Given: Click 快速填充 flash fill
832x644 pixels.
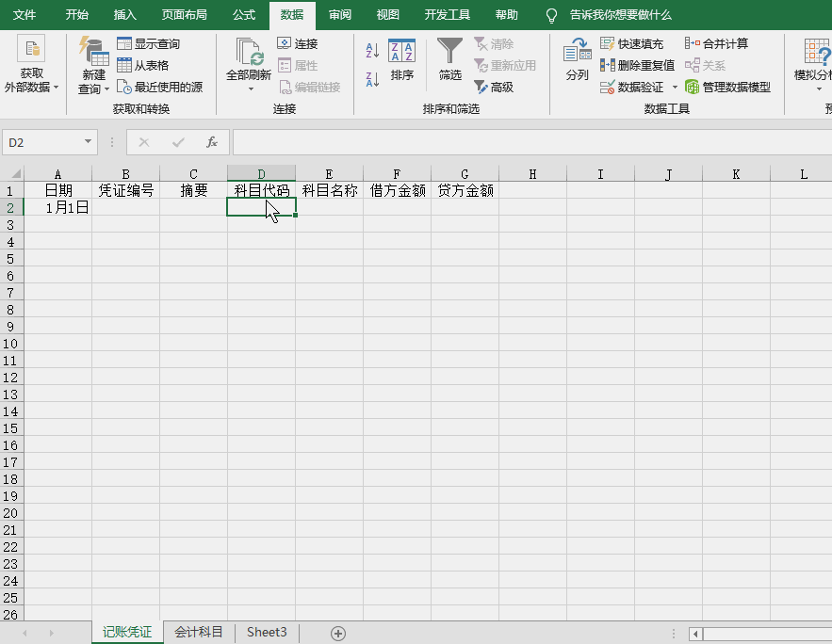Looking at the screenshot, I should (631, 43).
